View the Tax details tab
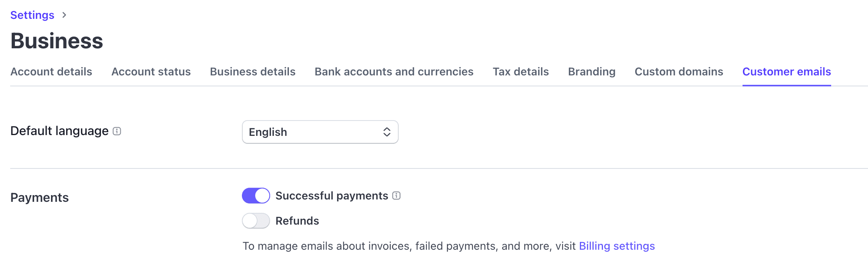This screenshot has height=278, width=868. click(x=521, y=72)
